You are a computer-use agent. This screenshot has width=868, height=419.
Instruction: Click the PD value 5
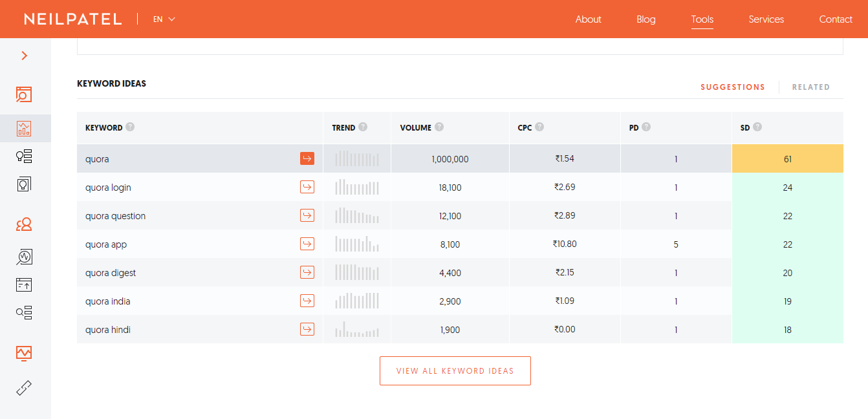click(676, 244)
